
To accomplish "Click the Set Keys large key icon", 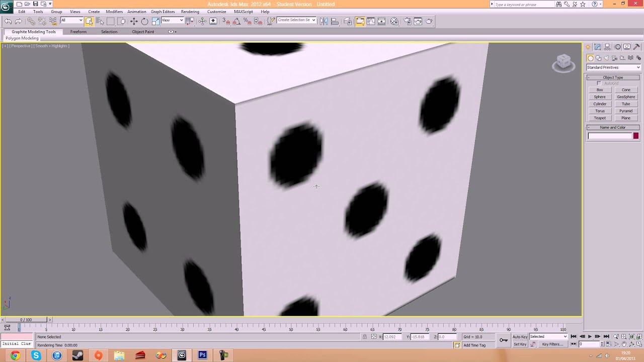I will [504, 340].
